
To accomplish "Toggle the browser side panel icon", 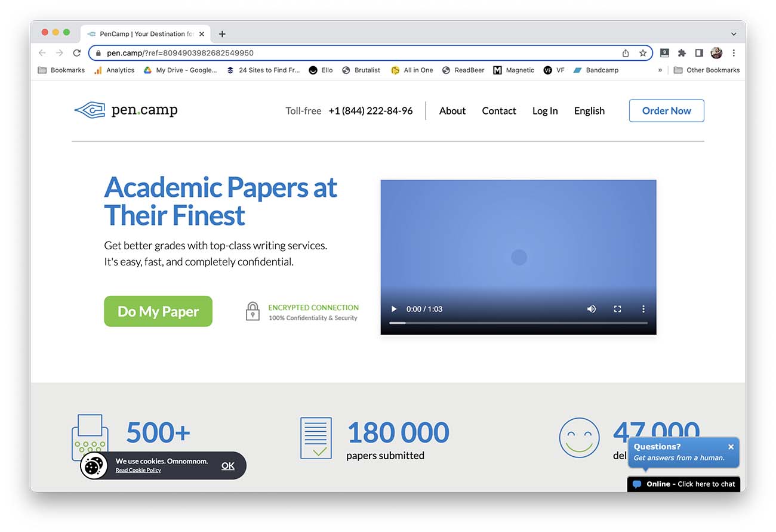I will click(x=699, y=53).
